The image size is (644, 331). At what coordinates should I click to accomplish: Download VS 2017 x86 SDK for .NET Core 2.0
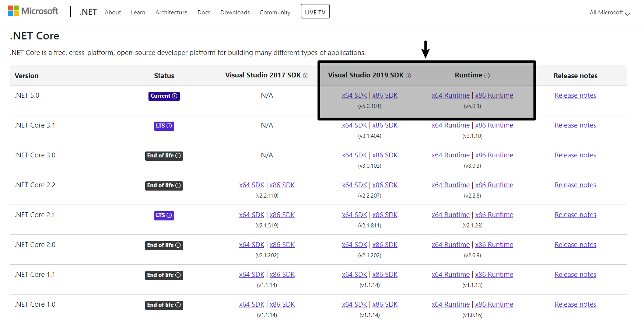282,245
